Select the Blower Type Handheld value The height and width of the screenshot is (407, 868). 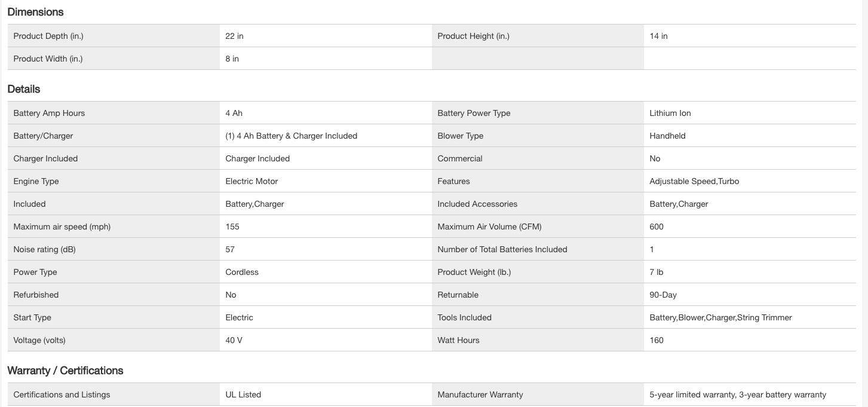tap(667, 136)
